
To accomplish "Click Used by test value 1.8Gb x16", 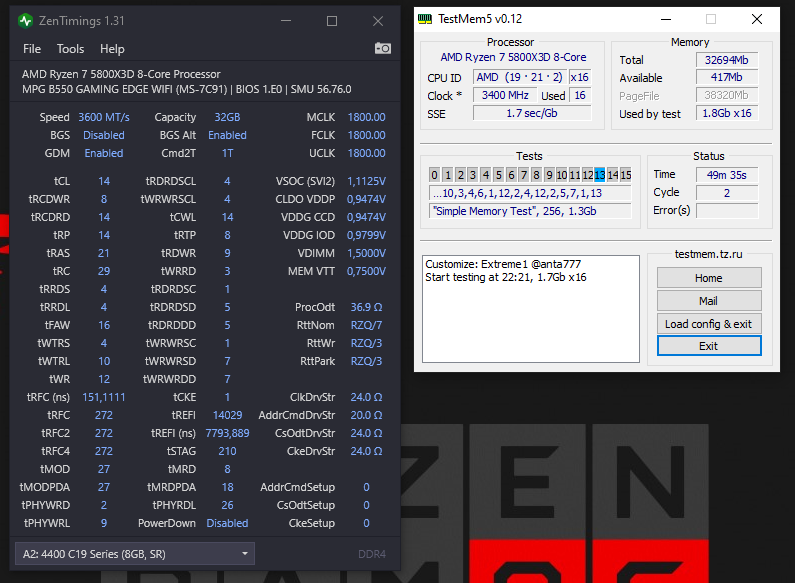I will coord(727,113).
